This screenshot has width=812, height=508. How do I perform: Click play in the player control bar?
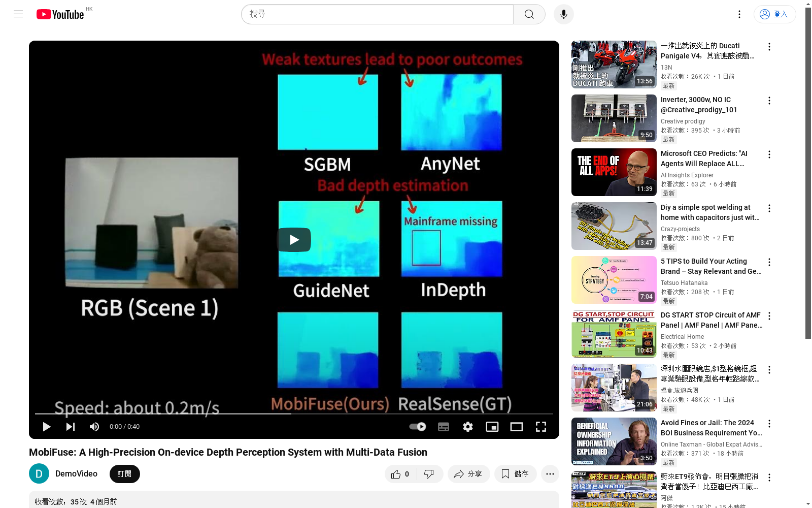(46, 427)
